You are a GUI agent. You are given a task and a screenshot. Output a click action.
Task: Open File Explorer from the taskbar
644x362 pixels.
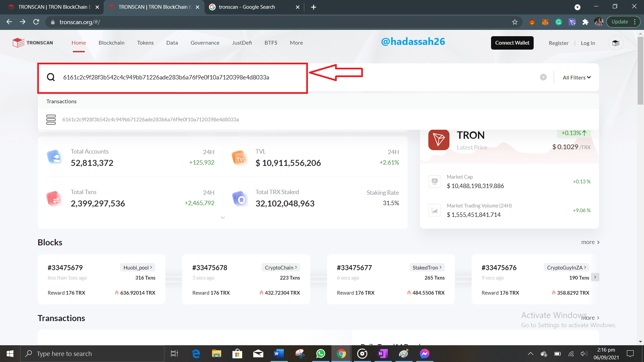coord(216,354)
